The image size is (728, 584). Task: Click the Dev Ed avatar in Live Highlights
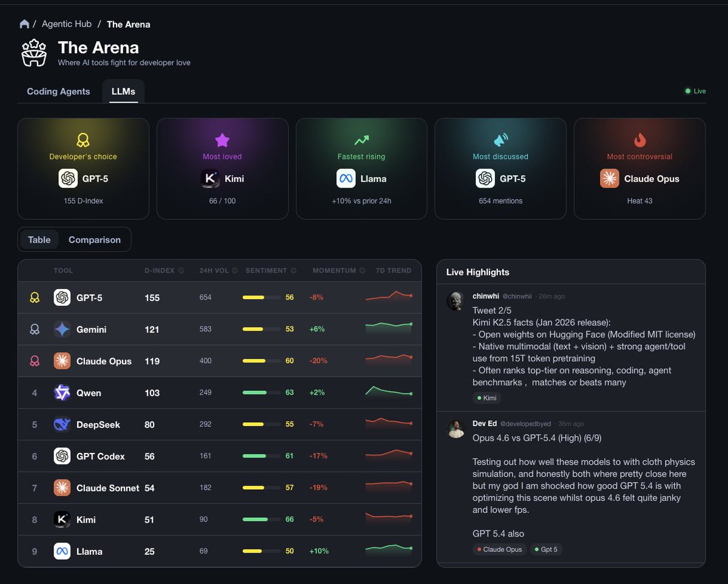pyautogui.click(x=456, y=429)
